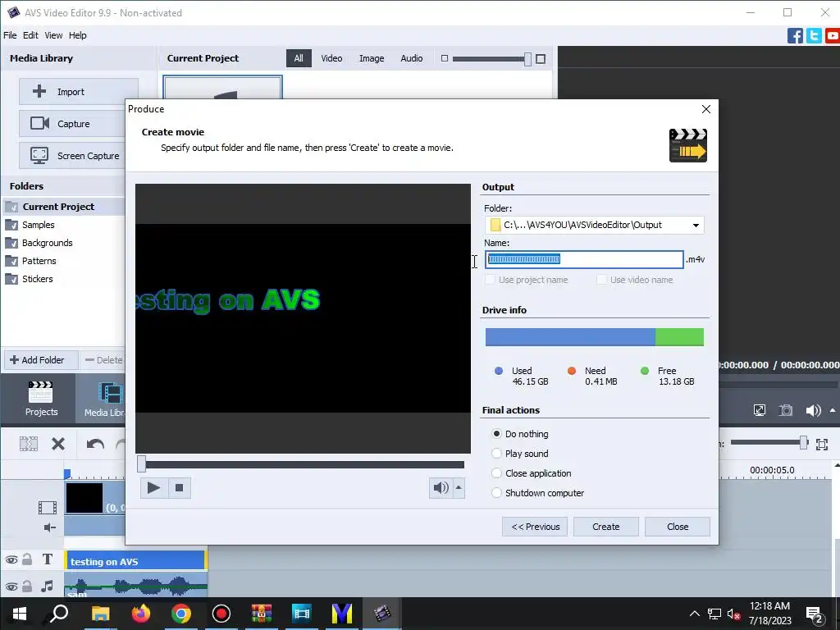
Task: Click the Produce clapperboard icon
Action: pos(688,145)
